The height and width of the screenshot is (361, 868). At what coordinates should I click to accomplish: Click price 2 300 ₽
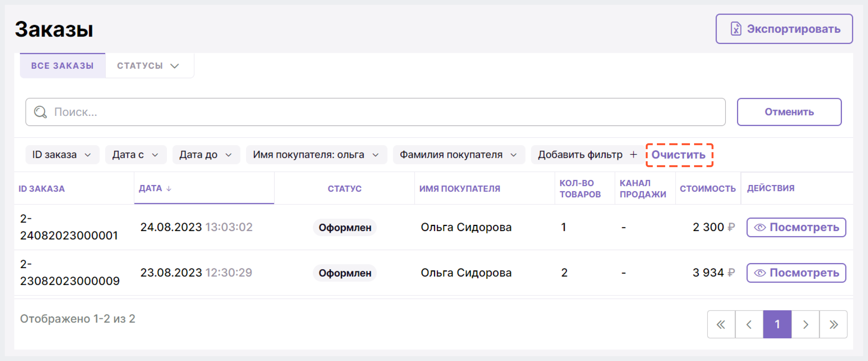[714, 227]
